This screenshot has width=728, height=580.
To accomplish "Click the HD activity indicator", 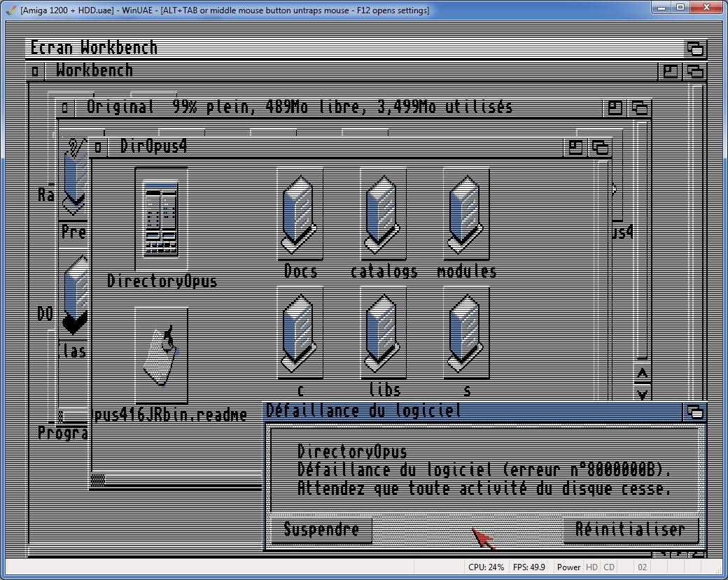I will pyautogui.click(x=591, y=567).
